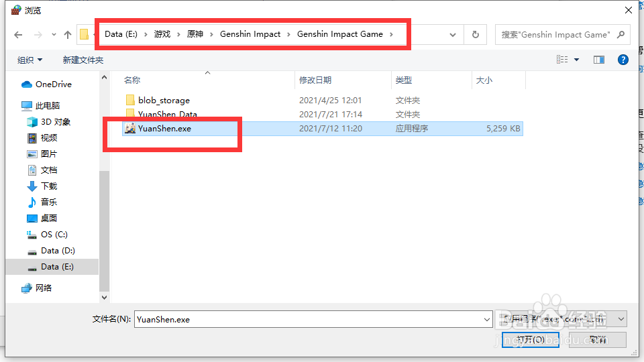Open recent locations dropdown arrow

coord(54,35)
